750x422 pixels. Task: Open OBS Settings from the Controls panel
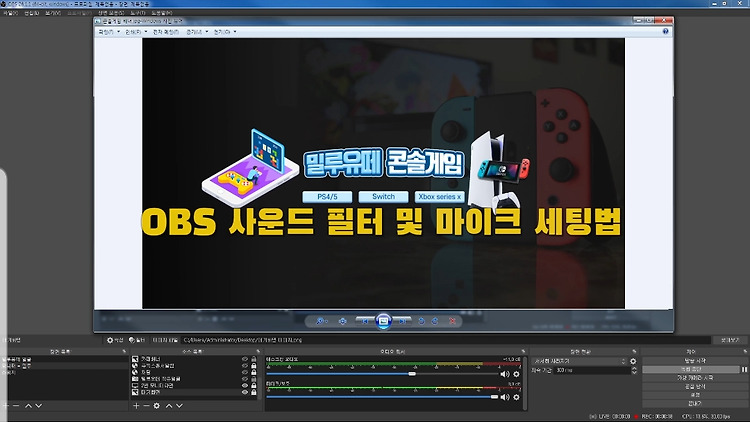(x=694, y=395)
